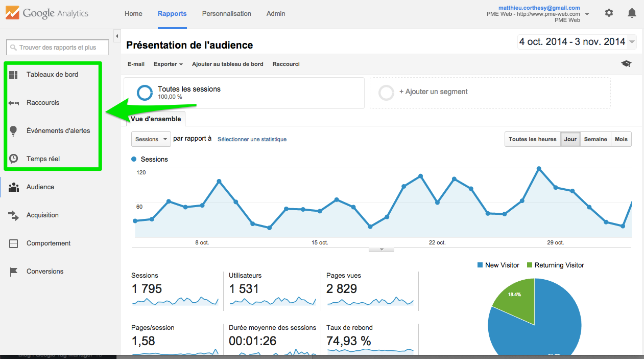Viewport: 644px width, 359px height.
Task: Open the Admin tab
Action: pos(276,14)
